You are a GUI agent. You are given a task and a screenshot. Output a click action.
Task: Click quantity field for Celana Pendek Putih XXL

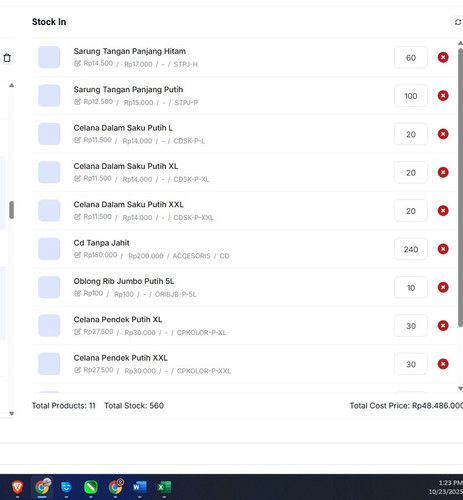click(411, 364)
